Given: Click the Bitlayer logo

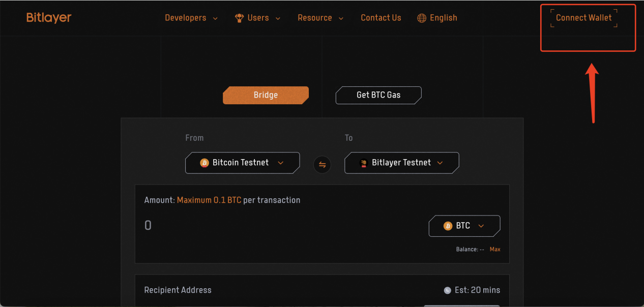Looking at the screenshot, I should (x=49, y=18).
